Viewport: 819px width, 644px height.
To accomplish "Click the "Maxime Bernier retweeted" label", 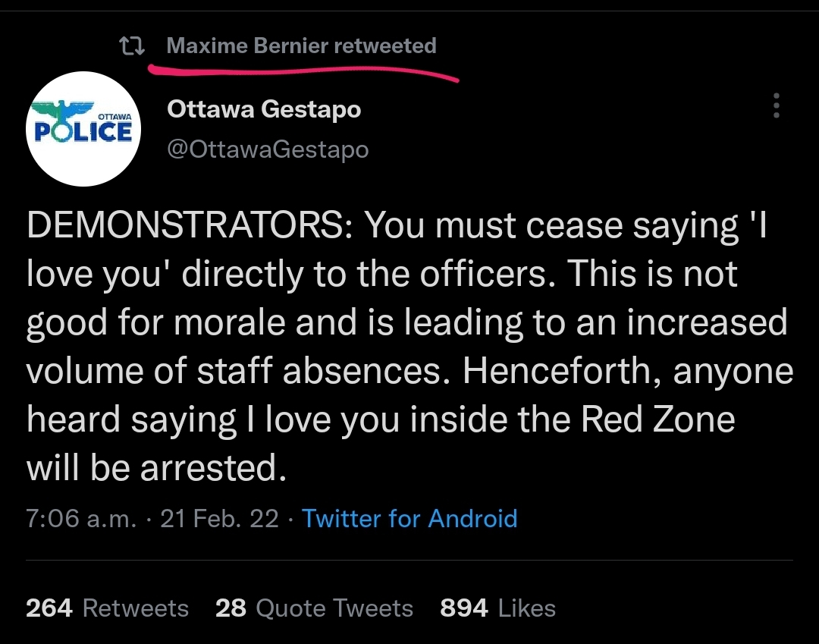I will pos(301,46).
